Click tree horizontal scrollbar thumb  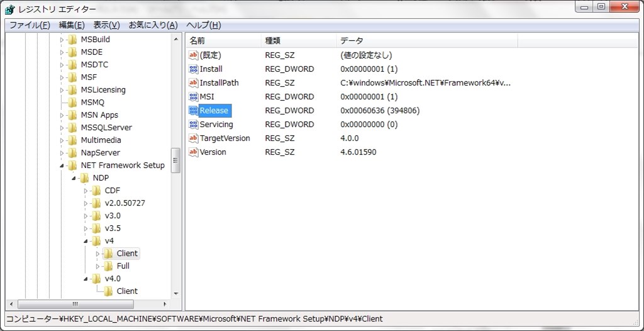click(75, 305)
